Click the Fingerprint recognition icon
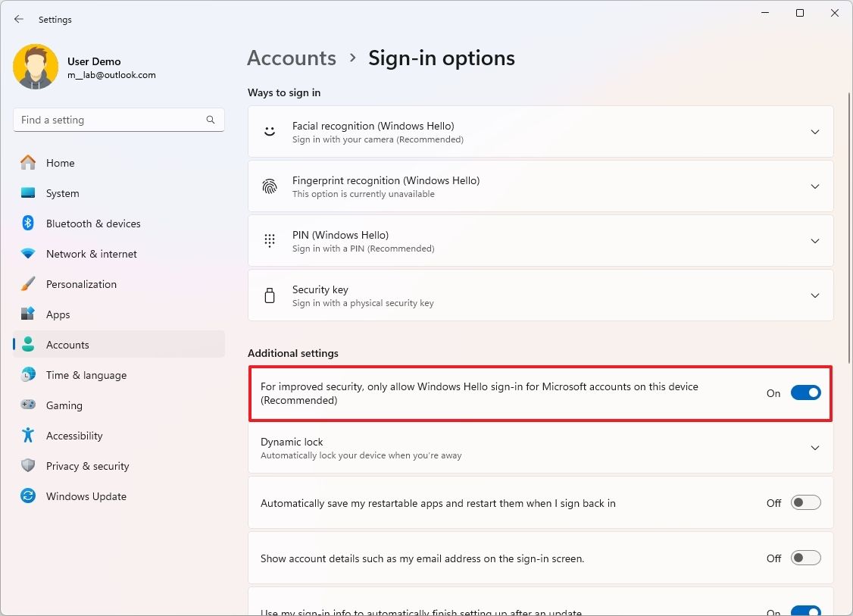This screenshot has width=853, height=616. click(x=269, y=186)
